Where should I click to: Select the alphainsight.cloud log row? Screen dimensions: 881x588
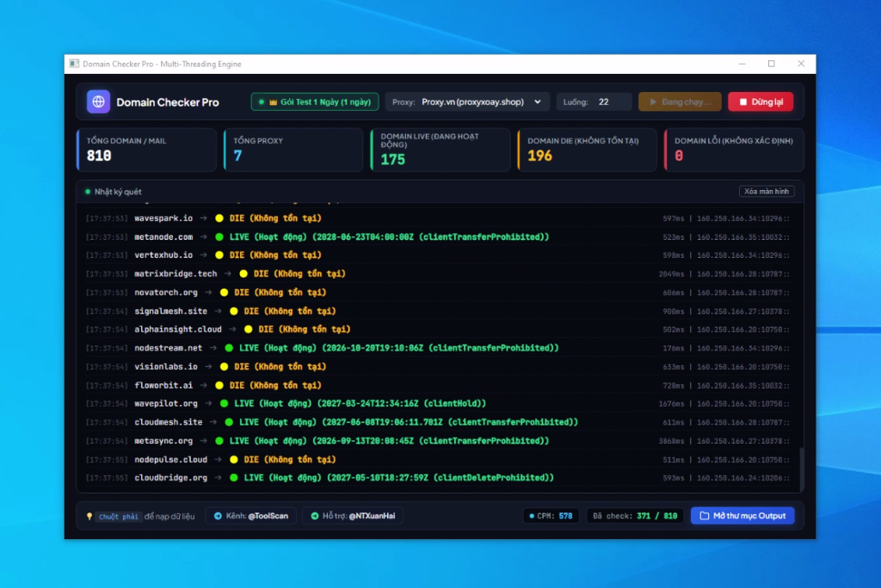coord(437,329)
